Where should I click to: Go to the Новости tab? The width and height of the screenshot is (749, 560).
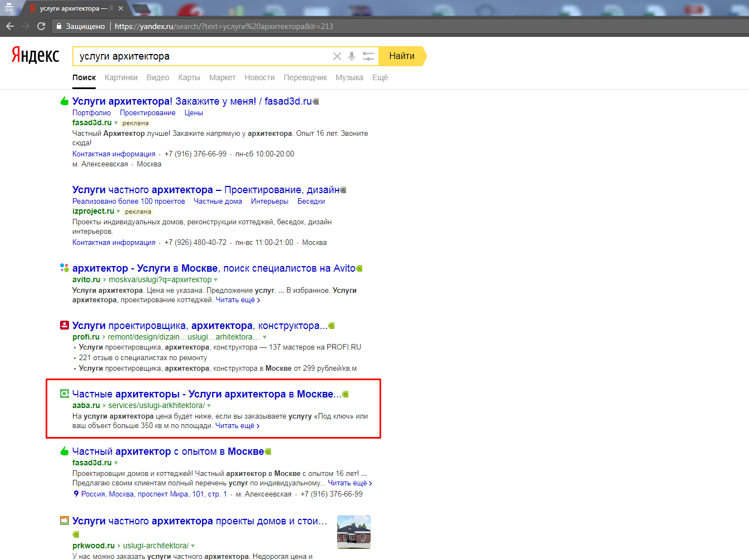click(260, 77)
